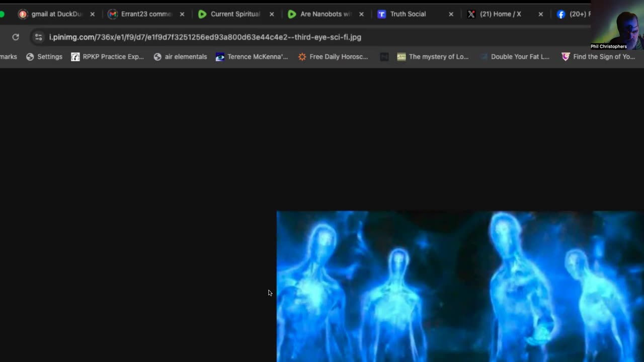Viewport: 644px width, 362px height.
Task: Open Double Your Fat L... bookmark
Action: coord(514,57)
